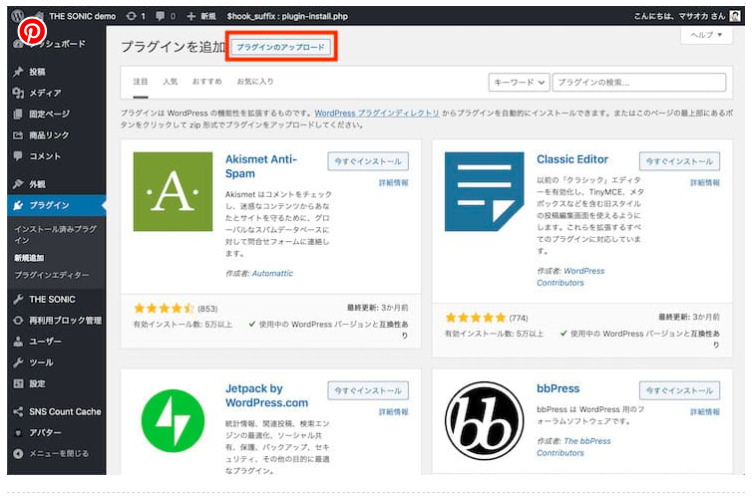This screenshot has height=499, width=752.
Task: Open 投稿 (Posts) in sidebar
Action: point(37,72)
